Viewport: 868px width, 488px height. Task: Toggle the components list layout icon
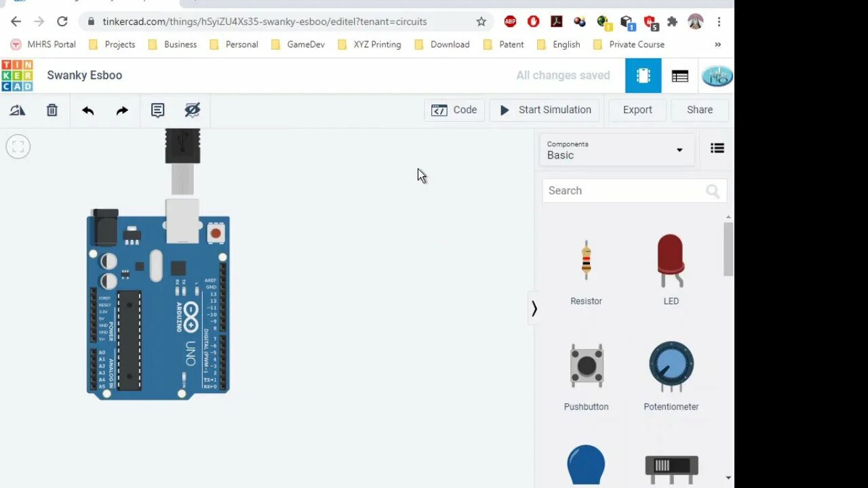point(717,148)
